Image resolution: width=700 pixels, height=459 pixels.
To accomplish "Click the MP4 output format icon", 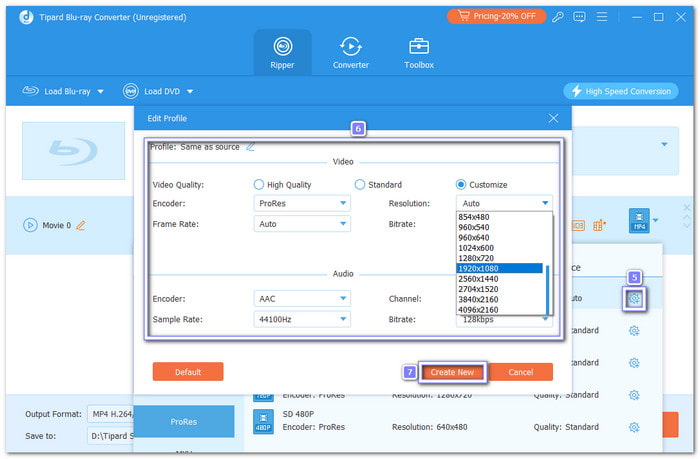I will [x=639, y=221].
